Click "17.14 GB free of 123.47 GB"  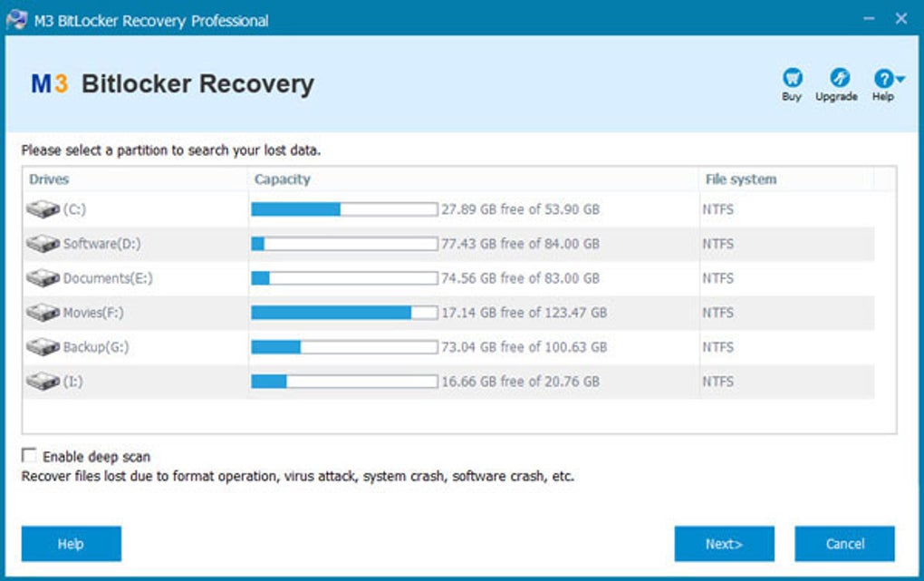click(524, 313)
